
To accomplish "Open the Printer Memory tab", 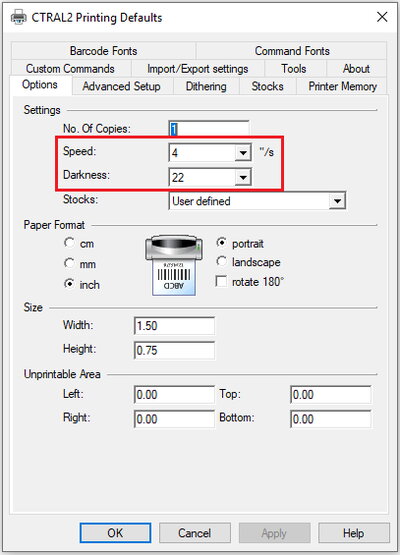I will [x=342, y=86].
